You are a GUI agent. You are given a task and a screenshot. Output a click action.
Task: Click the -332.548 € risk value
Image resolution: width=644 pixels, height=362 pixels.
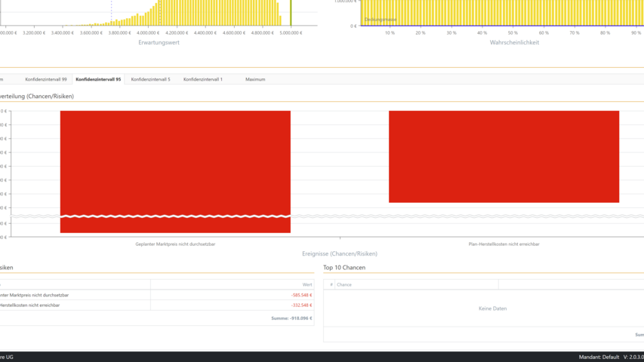[301, 305]
